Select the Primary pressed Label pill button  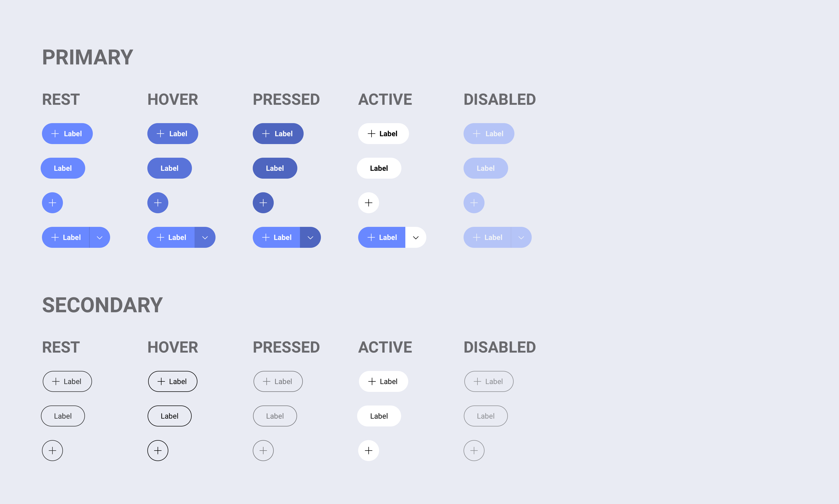pyautogui.click(x=275, y=168)
